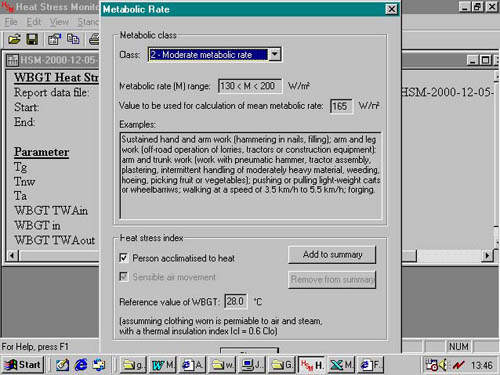Viewport: 500px width, 375px height.
Task: Click the red lightning tray icon
Action: coord(458,365)
